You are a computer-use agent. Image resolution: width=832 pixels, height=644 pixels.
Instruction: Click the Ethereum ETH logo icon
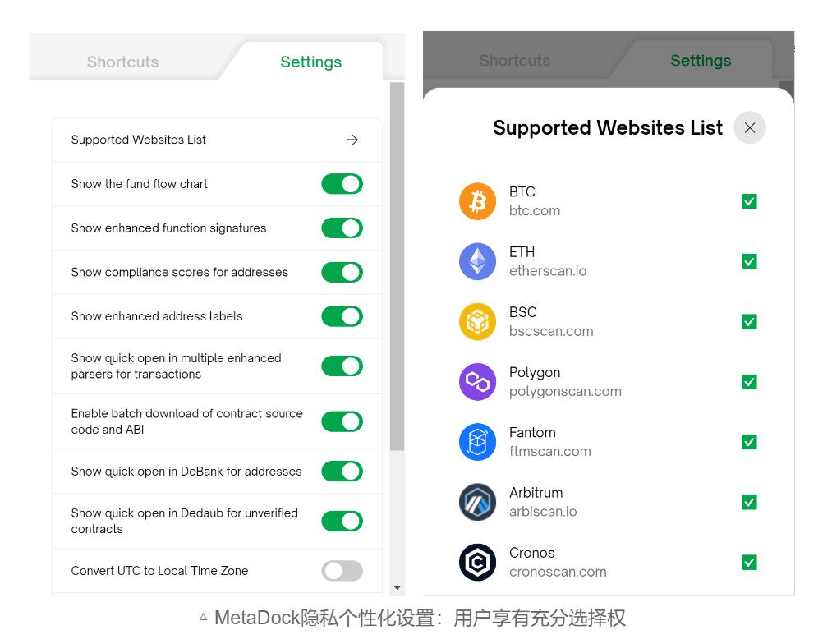[x=477, y=261]
